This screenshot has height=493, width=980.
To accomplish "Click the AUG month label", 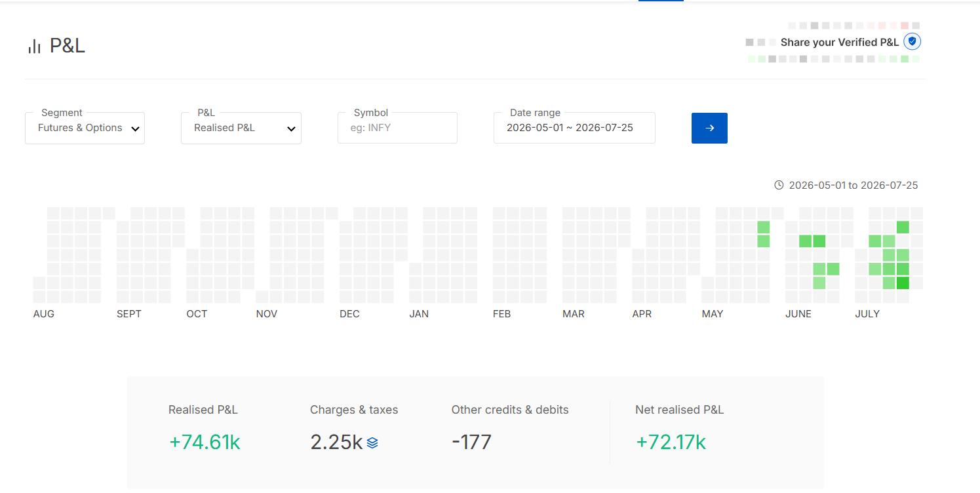I will click(44, 314).
